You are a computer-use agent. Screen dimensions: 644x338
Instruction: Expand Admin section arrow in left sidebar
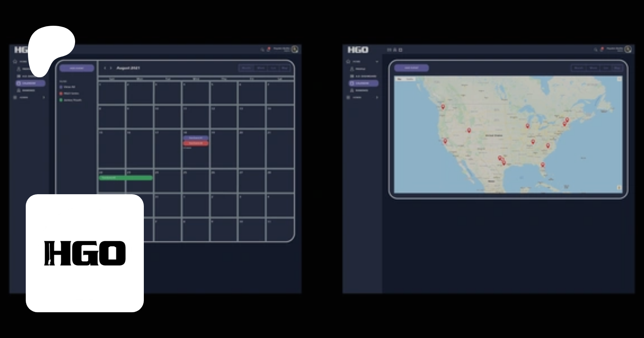click(x=44, y=97)
